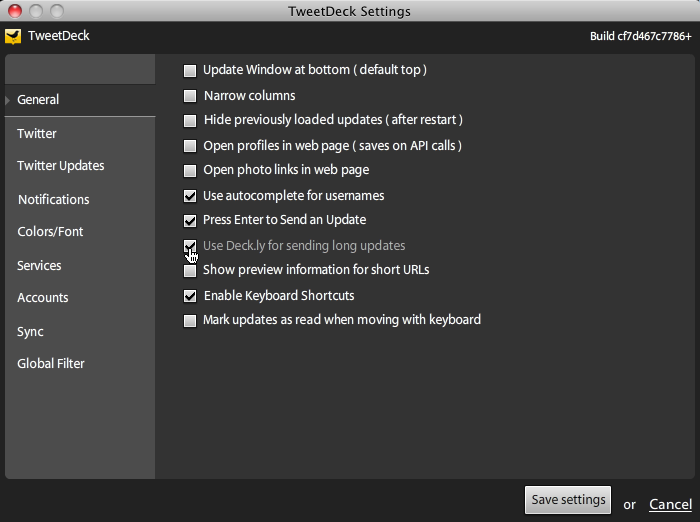Click the Cancel link
The height and width of the screenshot is (522, 700).
671,504
